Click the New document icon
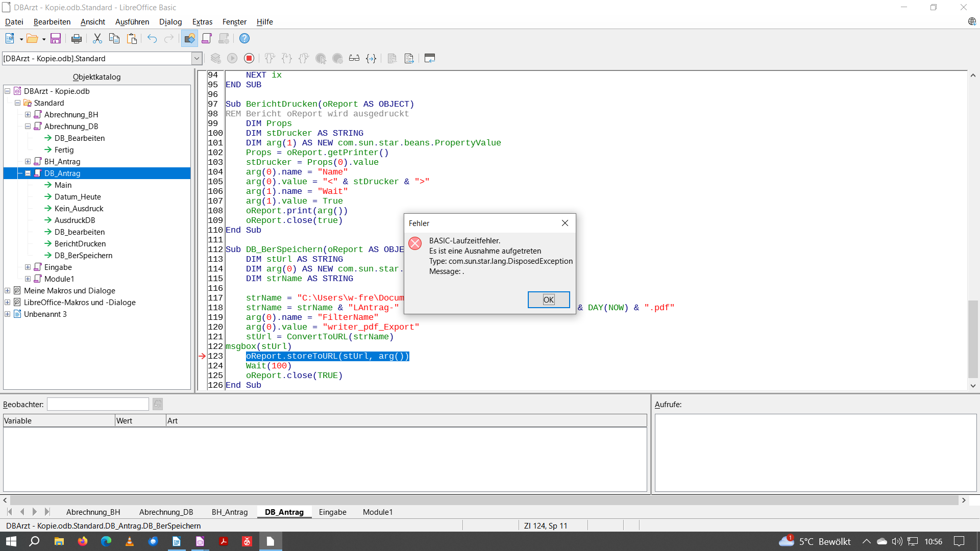 click(10, 38)
